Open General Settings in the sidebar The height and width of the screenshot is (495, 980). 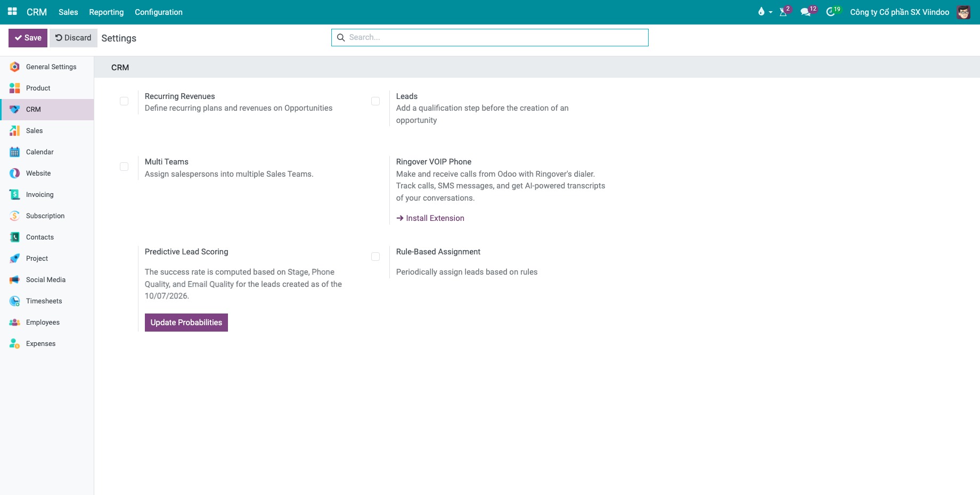tap(47, 67)
